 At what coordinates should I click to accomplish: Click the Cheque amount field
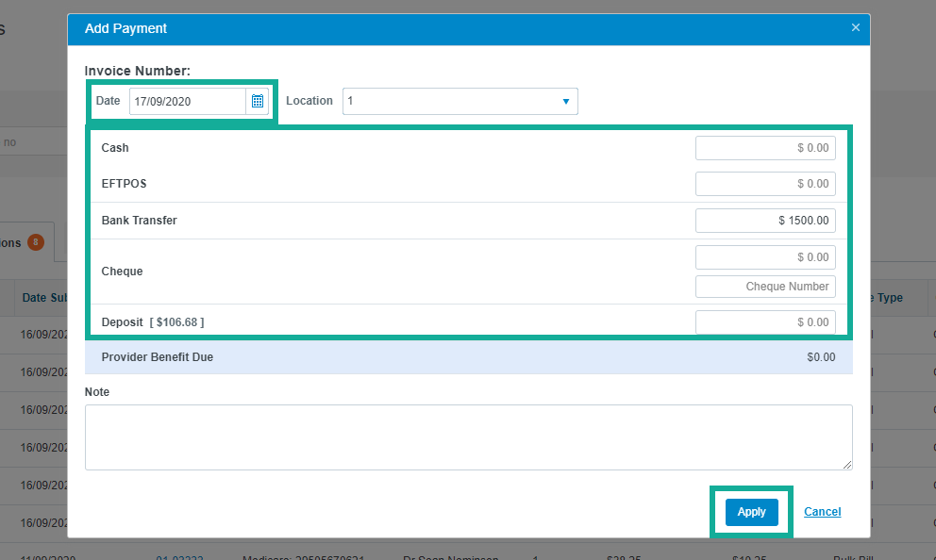(765, 257)
